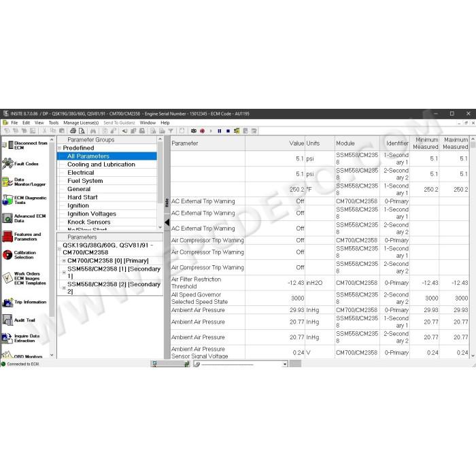Open the Data Monitor/Logger view
The height and width of the screenshot is (476, 476).
click(x=24, y=182)
